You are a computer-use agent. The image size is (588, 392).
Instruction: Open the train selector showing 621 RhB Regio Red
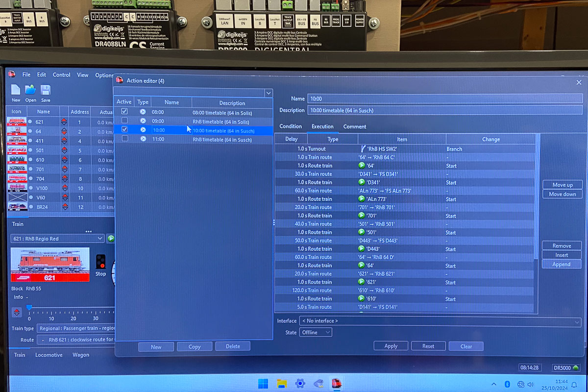(x=57, y=239)
